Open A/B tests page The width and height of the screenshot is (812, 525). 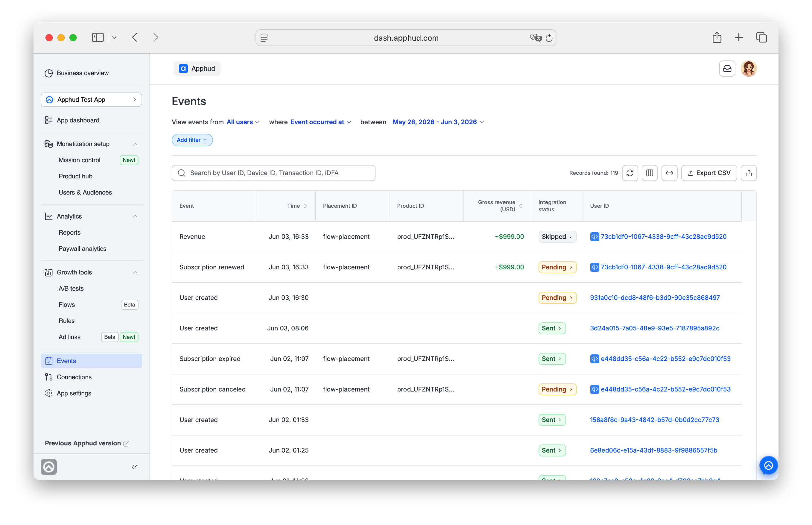[x=71, y=289]
